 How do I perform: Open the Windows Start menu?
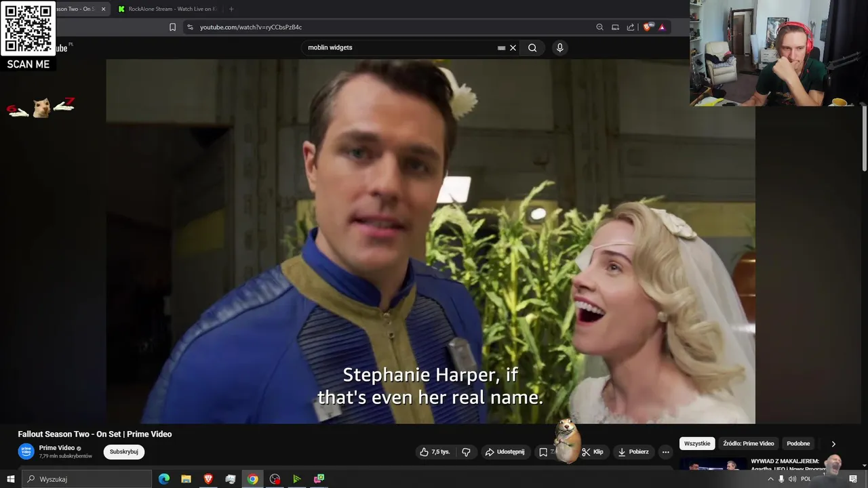[x=10, y=479]
